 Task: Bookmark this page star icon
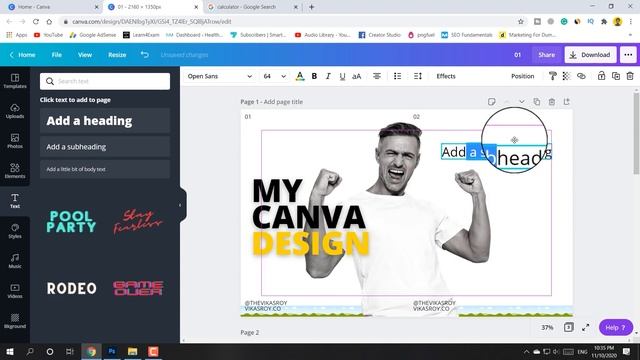[x=520, y=22]
